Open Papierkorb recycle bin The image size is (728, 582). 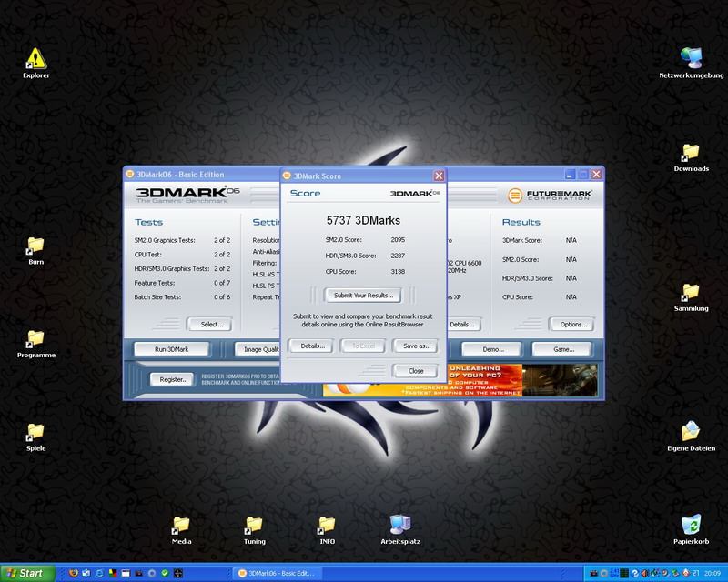[691, 529]
